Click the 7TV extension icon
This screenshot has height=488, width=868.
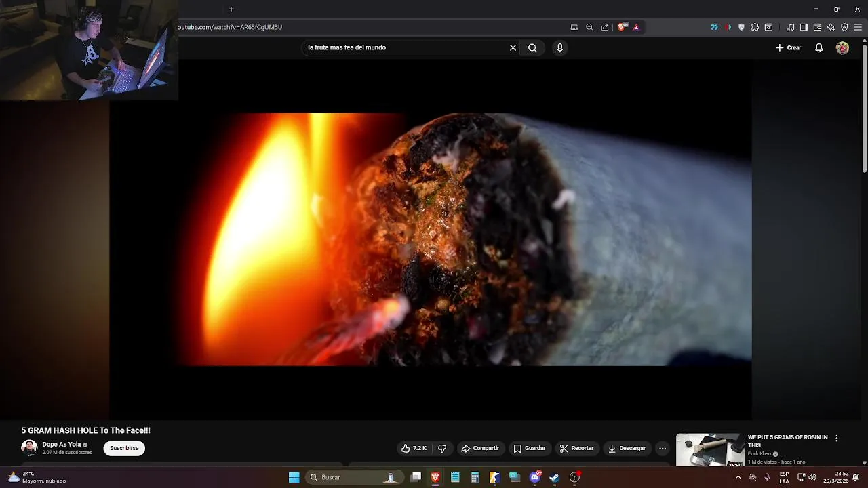coord(714,27)
